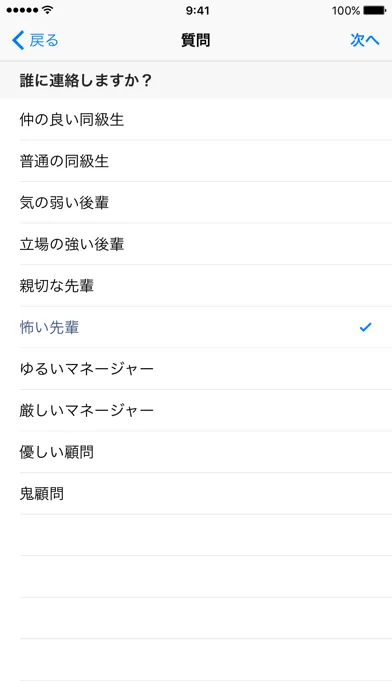This screenshot has width=392, height=696.
Task: Choose the 厳しいマネージャー option
Action: click(x=196, y=411)
